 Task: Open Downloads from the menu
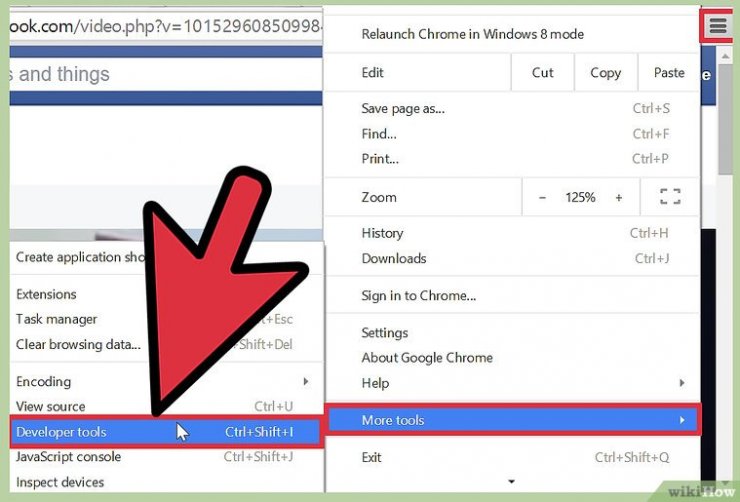512,259
